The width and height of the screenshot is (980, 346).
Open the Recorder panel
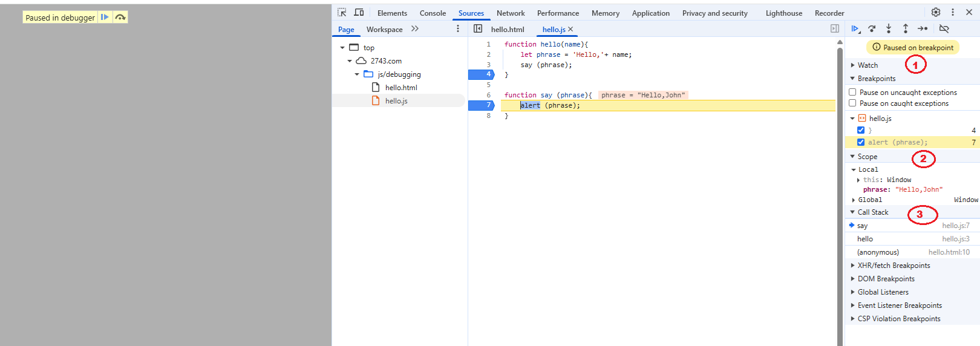click(x=829, y=13)
